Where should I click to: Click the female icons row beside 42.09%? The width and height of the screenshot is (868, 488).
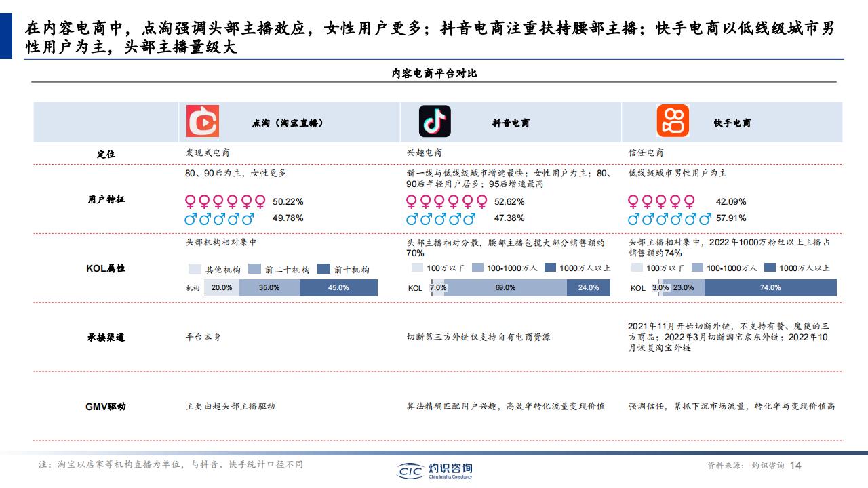(661, 201)
